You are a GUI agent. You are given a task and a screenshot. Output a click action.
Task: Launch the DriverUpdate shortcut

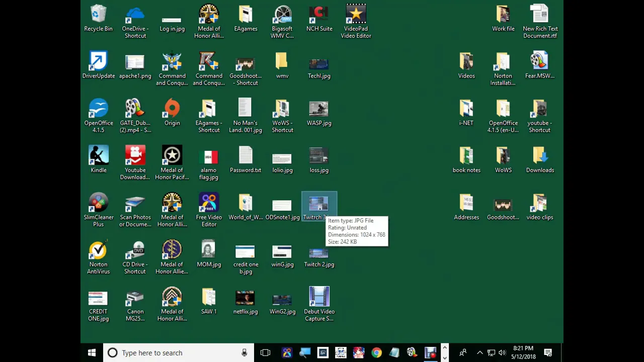(98, 66)
